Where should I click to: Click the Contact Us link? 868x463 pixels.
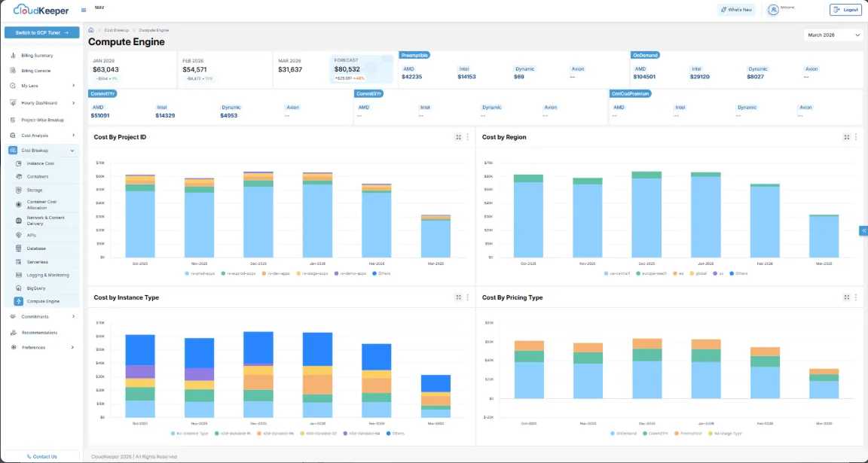tap(41, 456)
